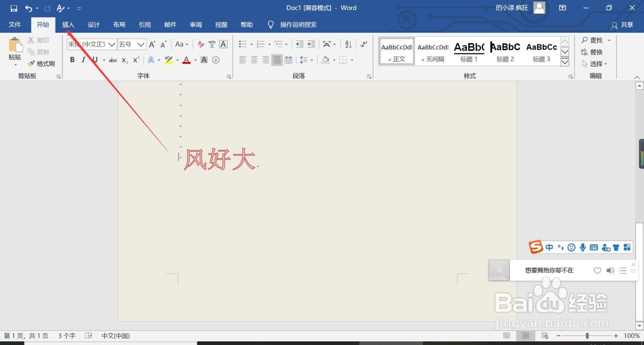Viewport: 644px width, 345px height.
Task: Click the enclosed character icon
Action: (216, 60)
